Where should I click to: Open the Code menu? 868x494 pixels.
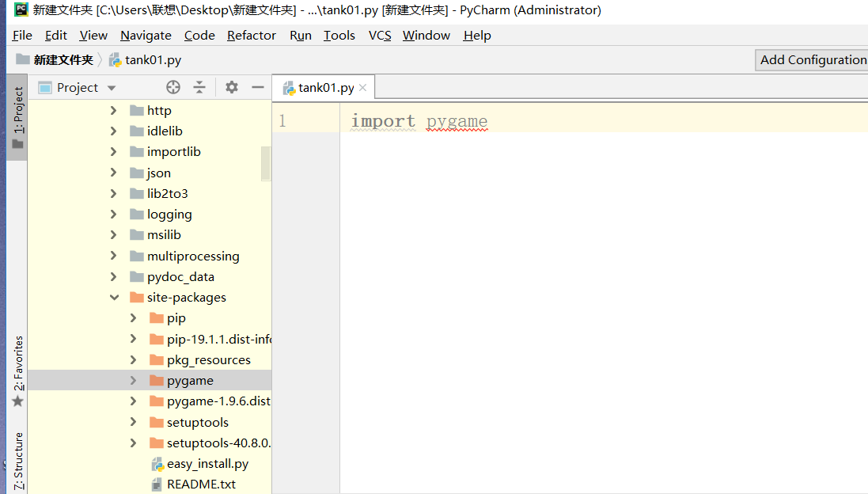coord(199,36)
